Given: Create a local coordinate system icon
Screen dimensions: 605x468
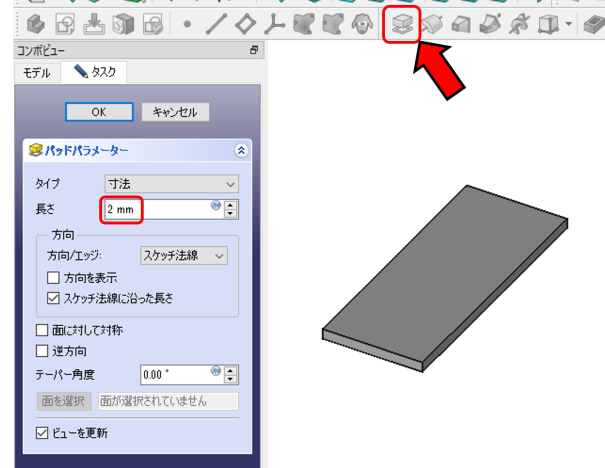Looking at the screenshot, I should click(x=275, y=24).
